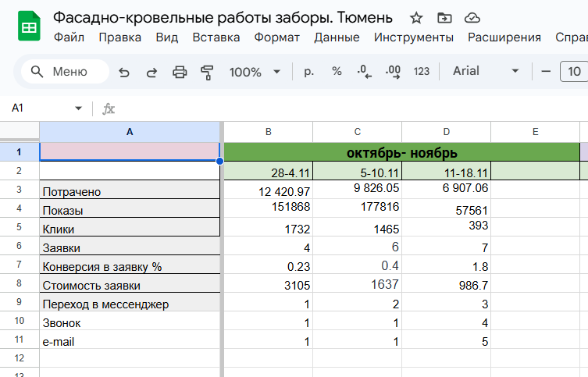Apply percent format to cell
The image size is (588, 377).
click(337, 72)
